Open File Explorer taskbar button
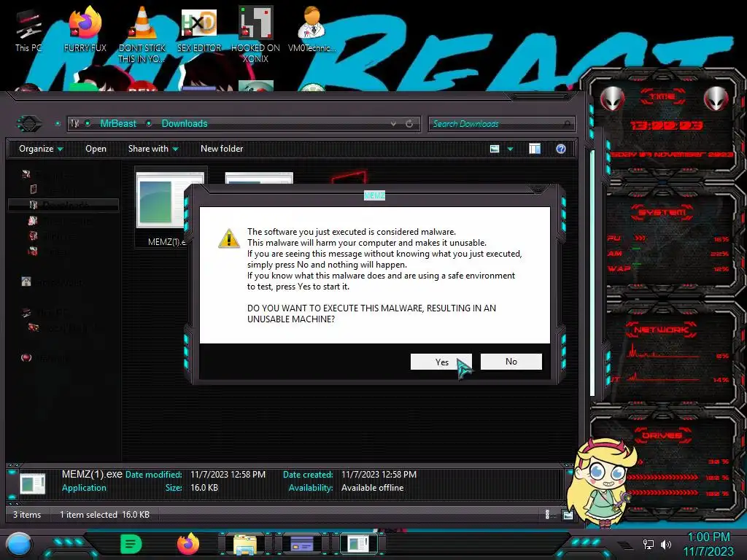The width and height of the screenshot is (747, 560). pos(245,544)
